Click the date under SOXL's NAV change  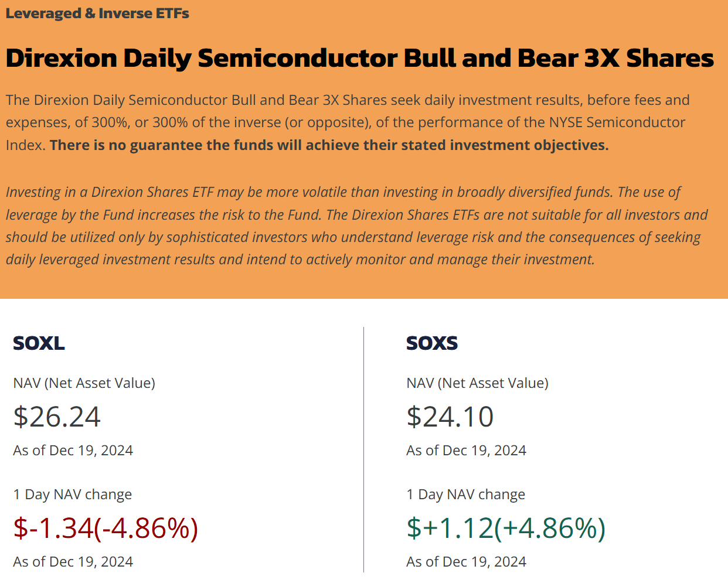tap(73, 562)
